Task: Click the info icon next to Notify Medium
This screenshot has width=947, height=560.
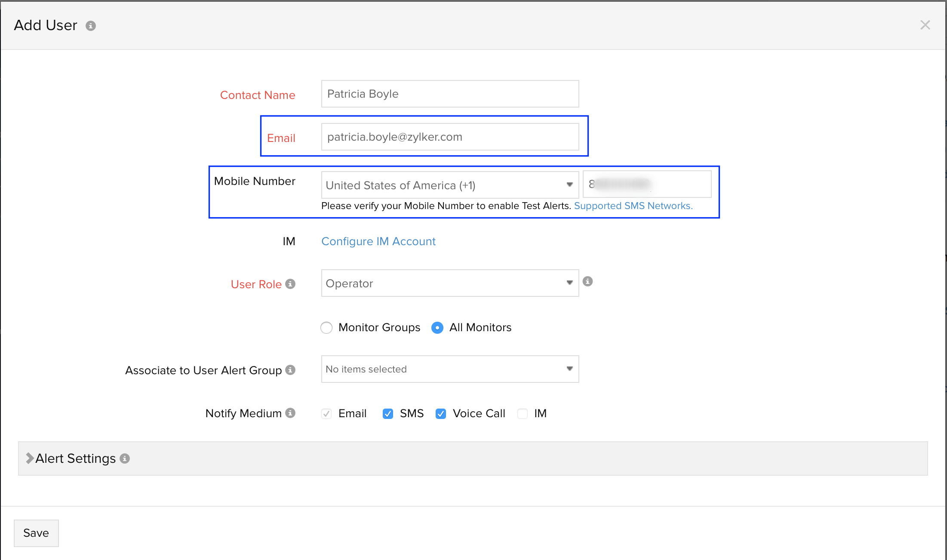Action: [291, 413]
